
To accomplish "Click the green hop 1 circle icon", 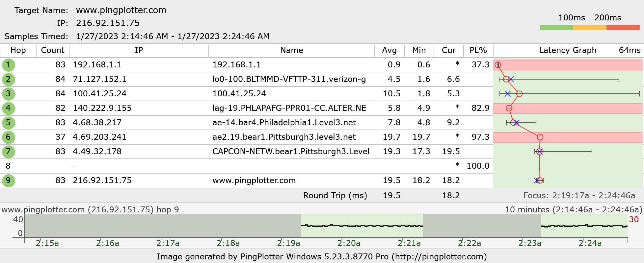I will click(x=8, y=65).
